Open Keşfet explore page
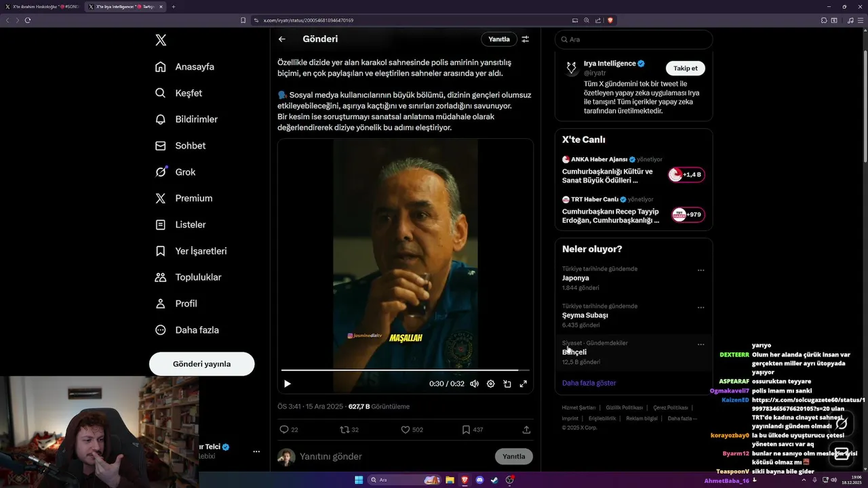868x488 pixels. tap(178, 93)
